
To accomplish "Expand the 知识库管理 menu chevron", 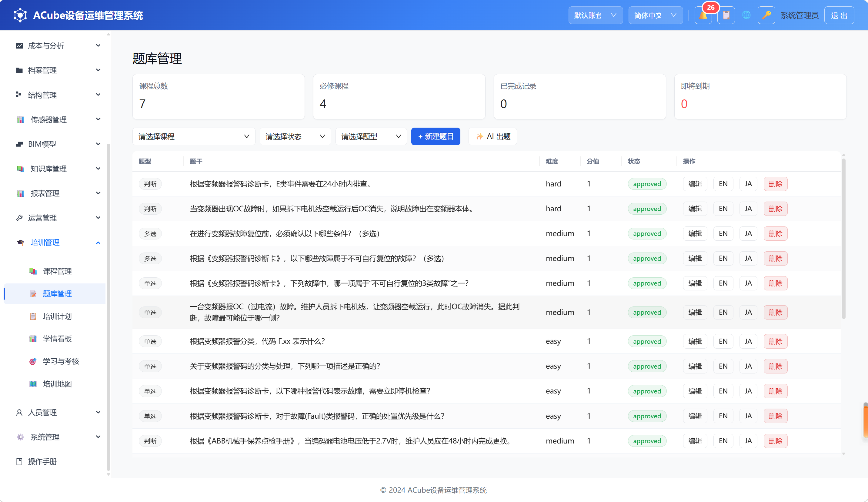I will (x=98, y=169).
